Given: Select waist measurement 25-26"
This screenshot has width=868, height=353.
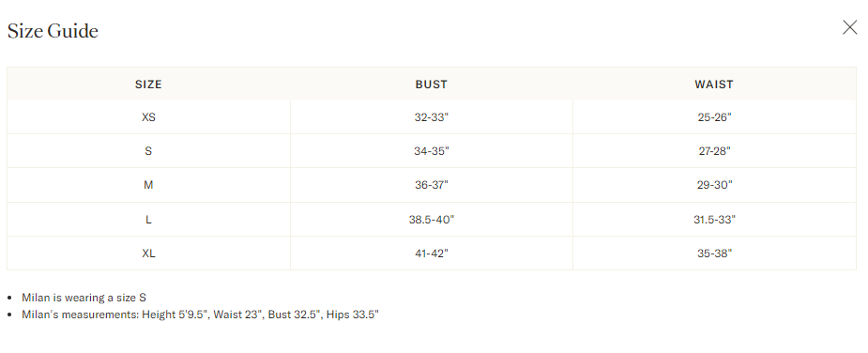Looking at the screenshot, I should click(714, 117).
